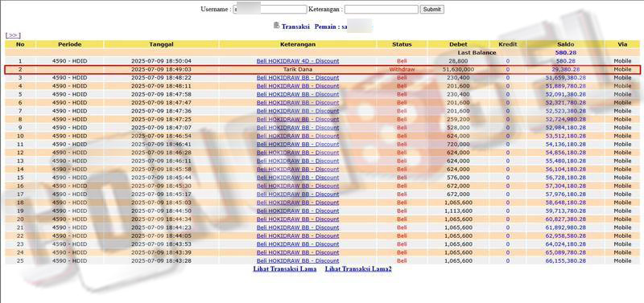The image size is (644, 303).
Task: Open HOKIDRAW BB link in row 3
Action: 298,77
